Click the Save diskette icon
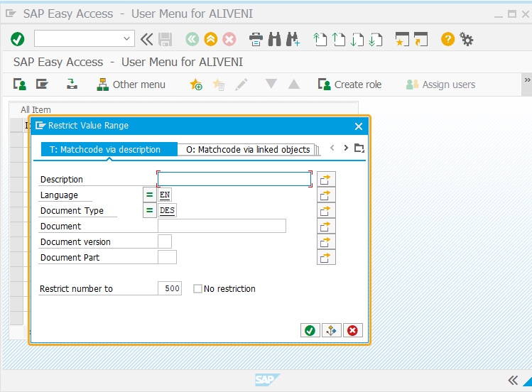This screenshot has height=392, width=532. coord(165,39)
